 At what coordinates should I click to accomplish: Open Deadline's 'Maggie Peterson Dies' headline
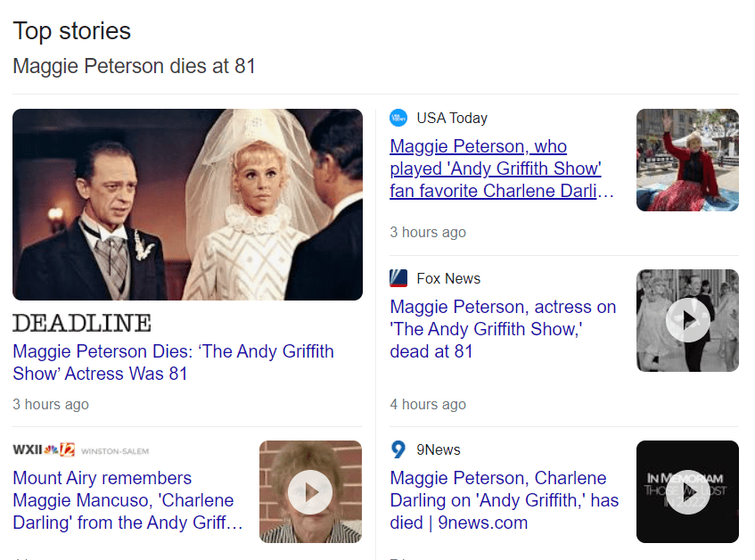point(173,362)
